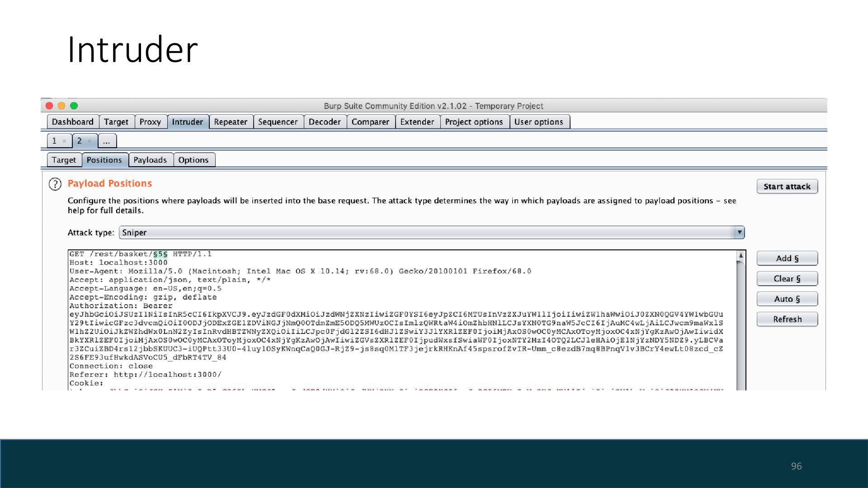868x488 pixels.
Task: Click the highlighted §5§ payload marker
Action: tap(160, 254)
